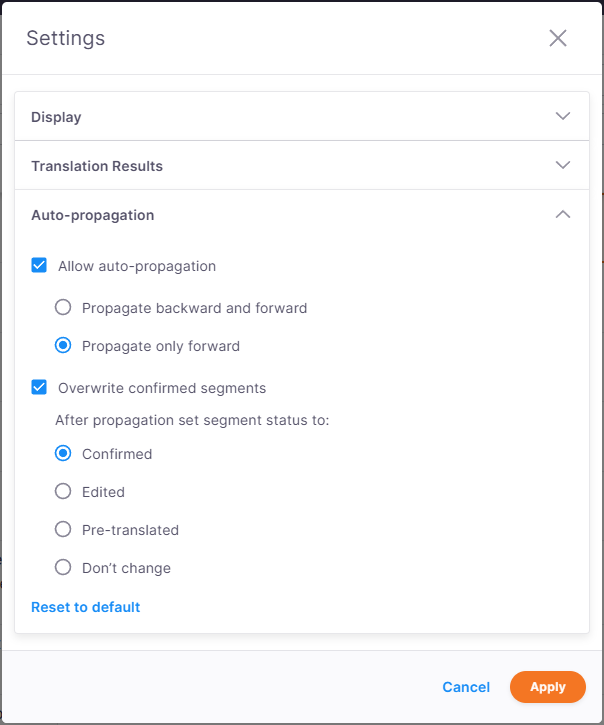Choose Confirmed segment status radio button
Screen dimensions: 604x725
pyautogui.click(x=63, y=454)
